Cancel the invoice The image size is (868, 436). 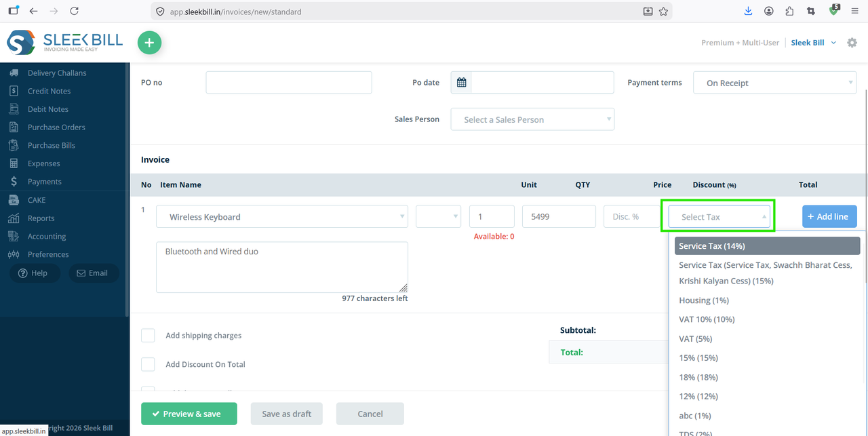pos(370,414)
